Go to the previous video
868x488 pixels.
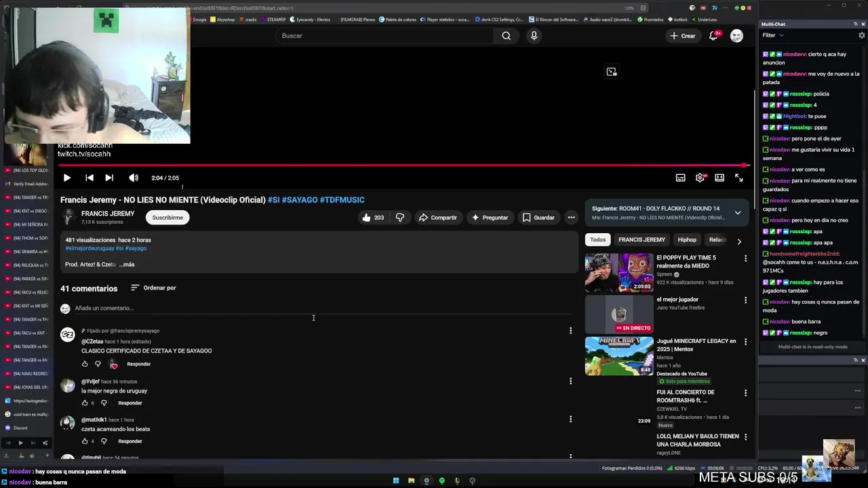tap(89, 178)
